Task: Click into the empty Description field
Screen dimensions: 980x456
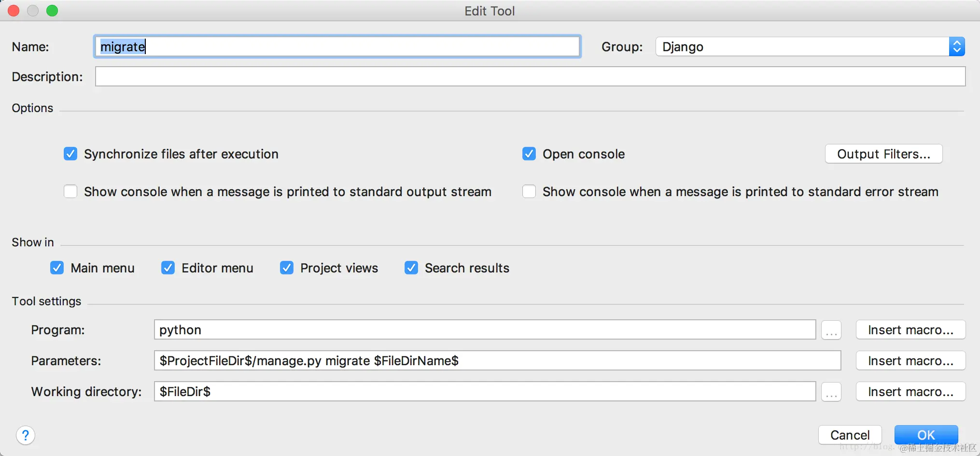Action: point(530,77)
